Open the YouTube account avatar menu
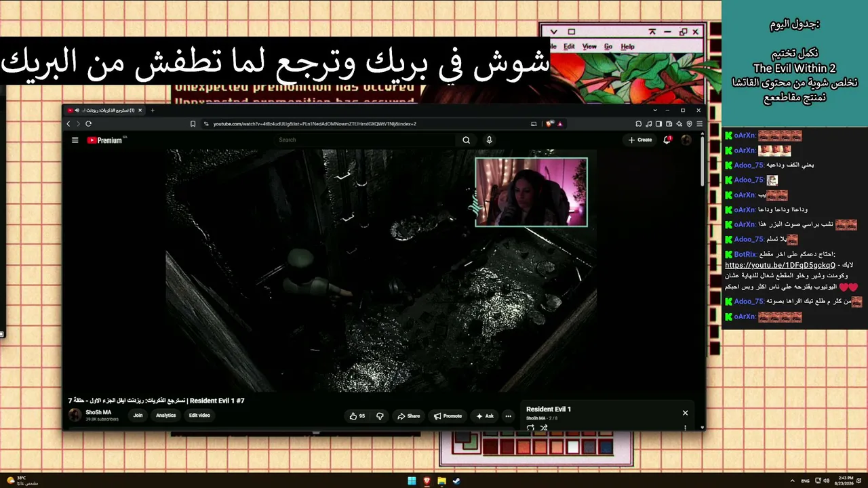 [x=686, y=140]
